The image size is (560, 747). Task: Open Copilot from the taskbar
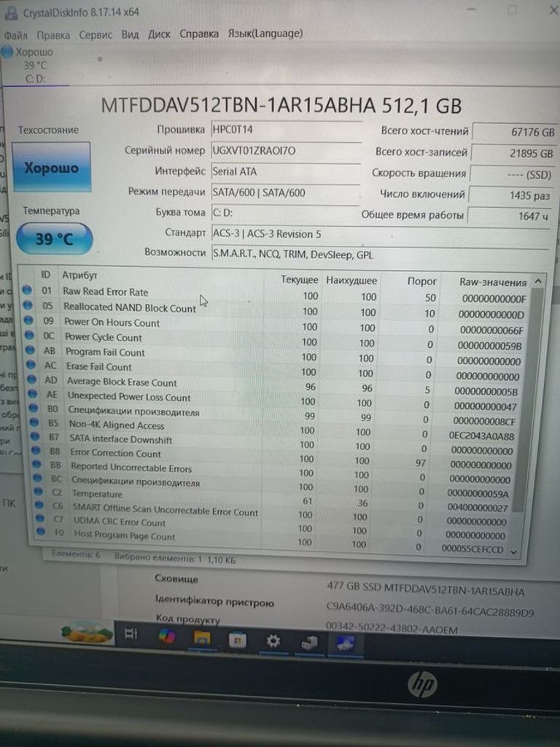(167, 635)
